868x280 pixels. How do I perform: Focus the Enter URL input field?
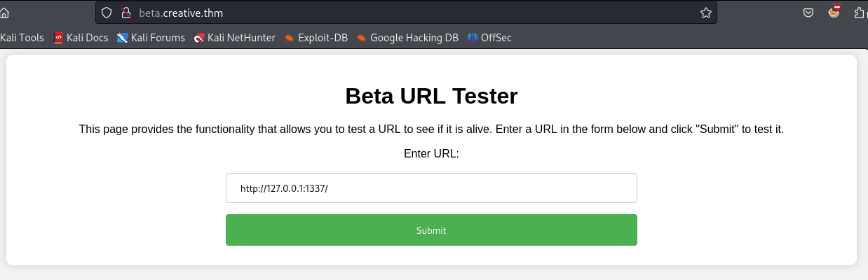pos(431,188)
